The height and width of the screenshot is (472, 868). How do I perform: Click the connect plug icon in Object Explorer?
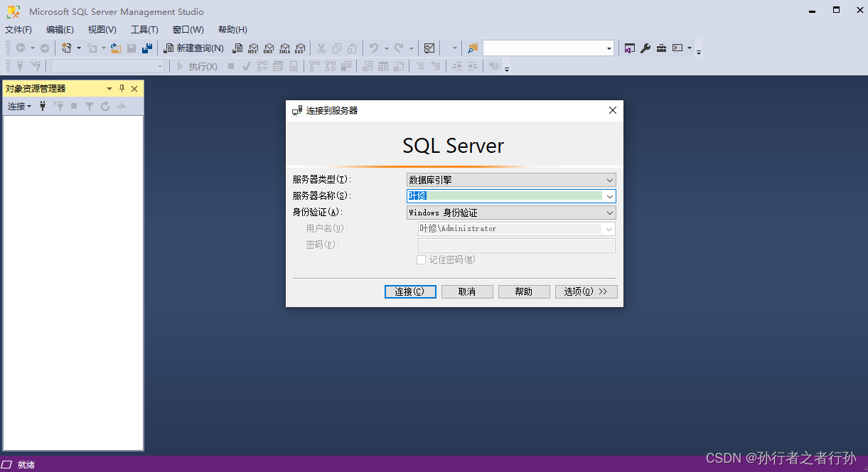pos(42,106)
